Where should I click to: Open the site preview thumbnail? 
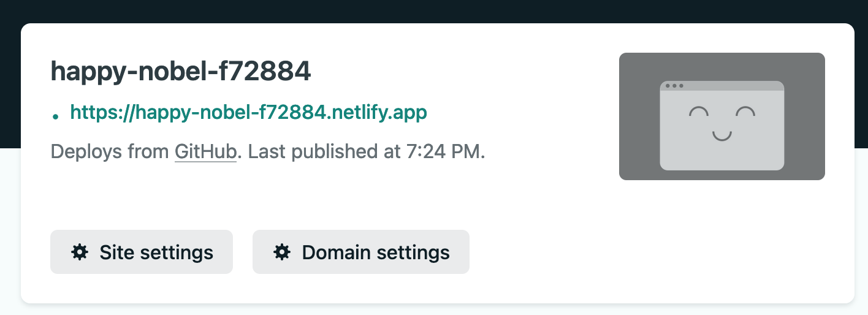721,116
